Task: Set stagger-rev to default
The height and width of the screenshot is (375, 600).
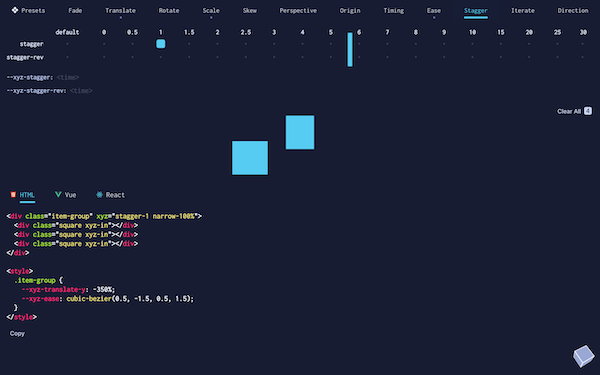Action: [x=67, y=57]
